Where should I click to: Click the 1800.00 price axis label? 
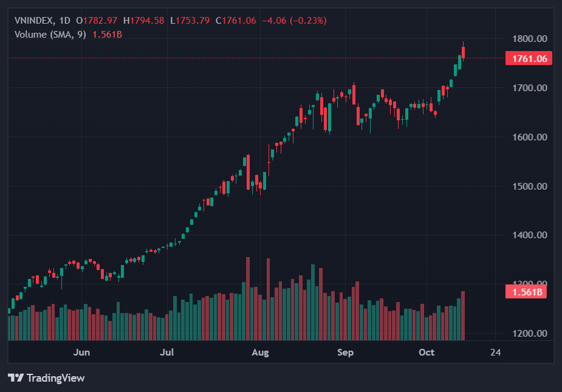[x=528, y=39]
